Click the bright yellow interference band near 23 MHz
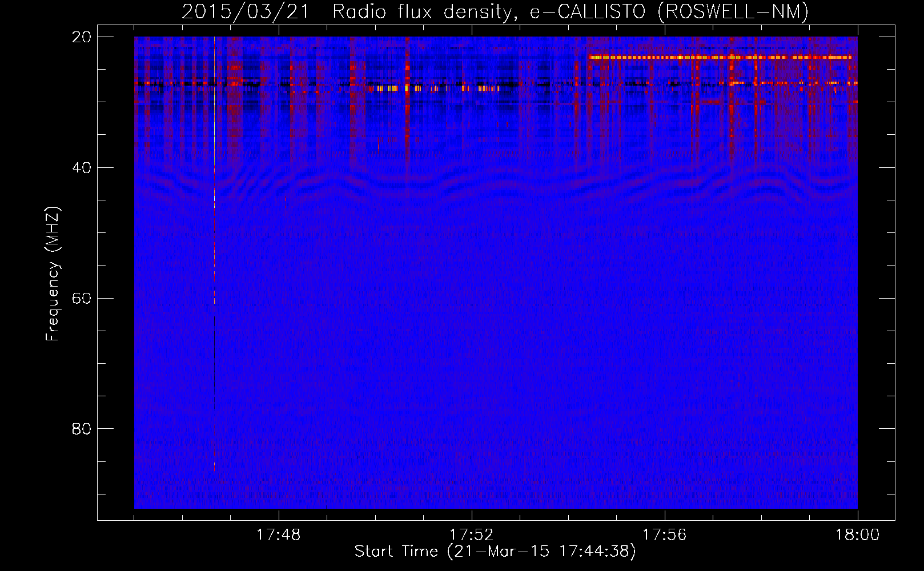Screen dimensions: 924x571 pos(720,57)
